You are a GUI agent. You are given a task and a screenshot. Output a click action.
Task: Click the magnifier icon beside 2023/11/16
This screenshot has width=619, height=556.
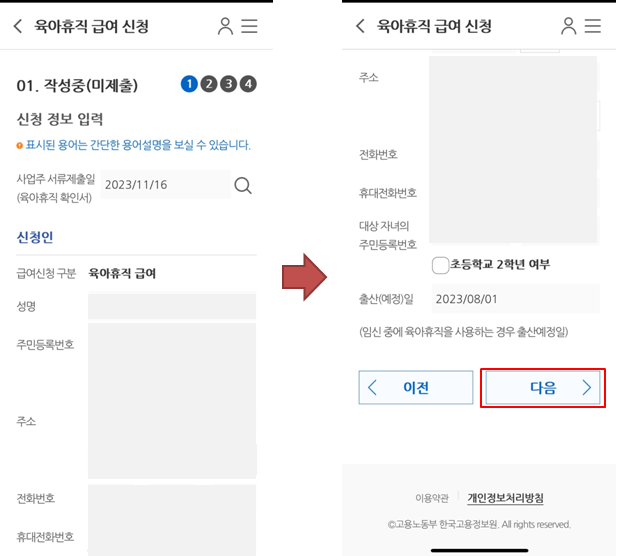(x=243, y=185)
